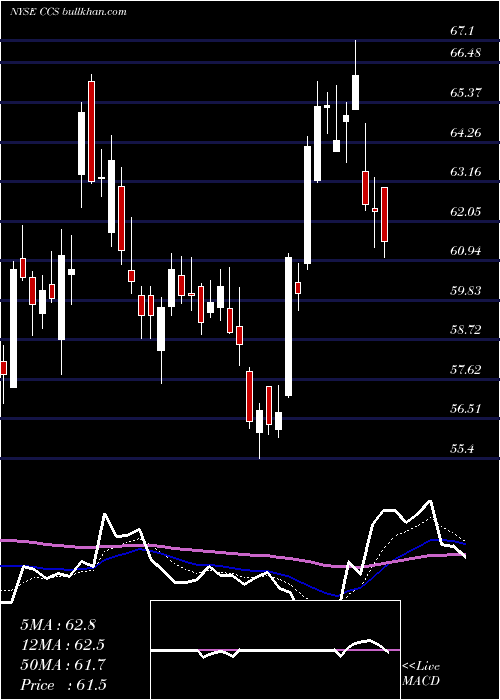Viewport: 500px width, 700px height.
Task: Click the NYSE CCS bullkhan.com chart title
Action: (68, 11)
